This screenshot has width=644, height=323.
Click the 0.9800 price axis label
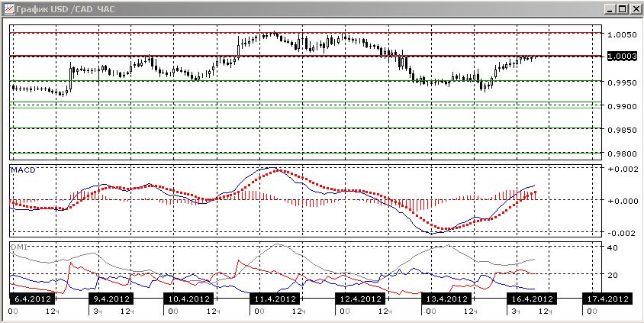pos(620,153)
